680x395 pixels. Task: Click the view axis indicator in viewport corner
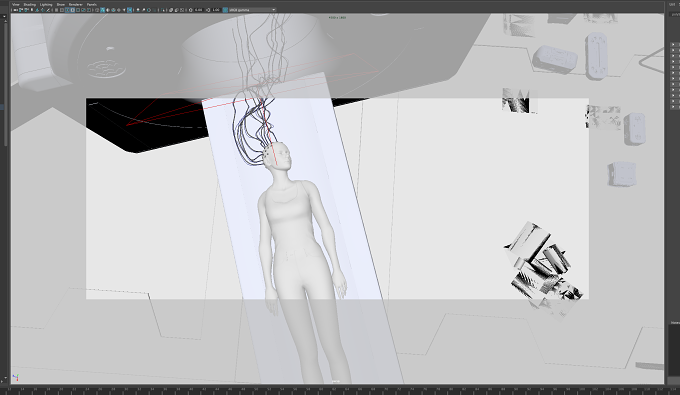(16, 378)
